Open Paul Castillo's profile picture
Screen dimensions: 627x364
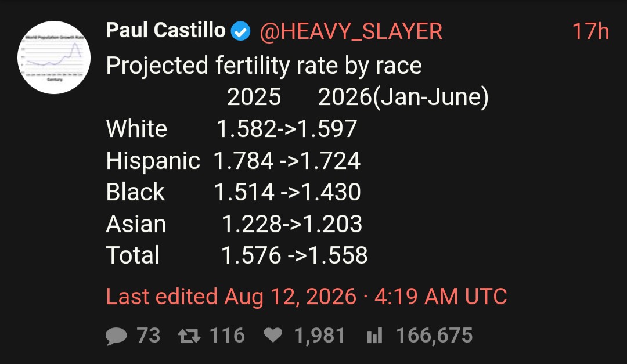[x=54, y=57]
